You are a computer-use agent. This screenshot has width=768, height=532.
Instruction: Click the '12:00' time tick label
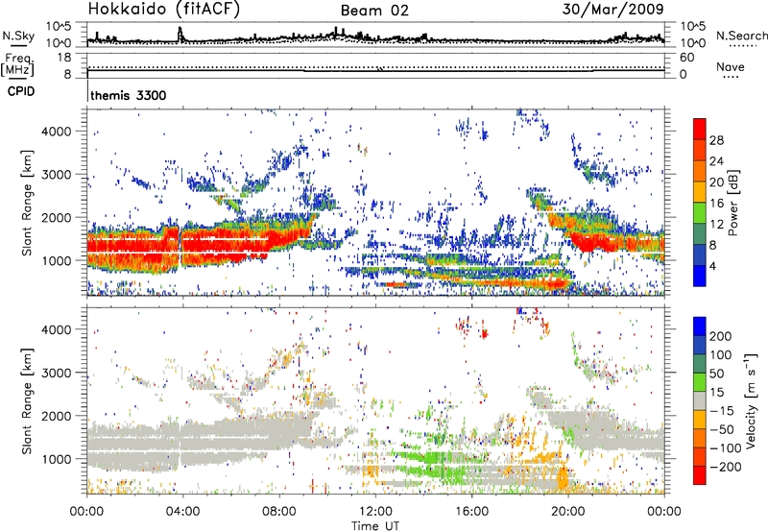375,512
